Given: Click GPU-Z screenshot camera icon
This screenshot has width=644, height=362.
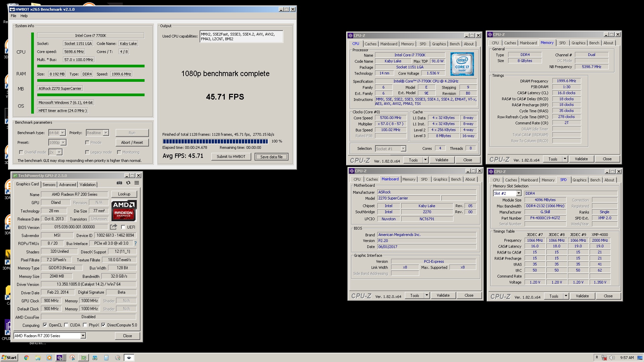Looking at the screenshot, I should click(119, 183).
